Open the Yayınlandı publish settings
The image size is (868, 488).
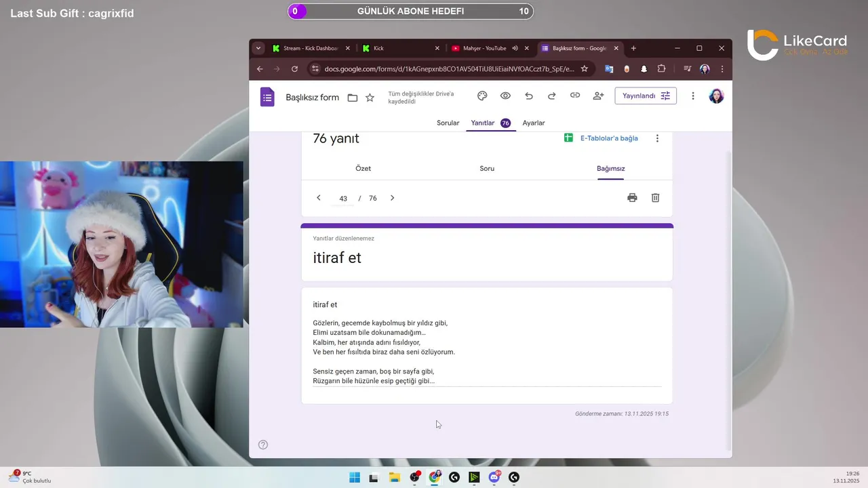646,96
